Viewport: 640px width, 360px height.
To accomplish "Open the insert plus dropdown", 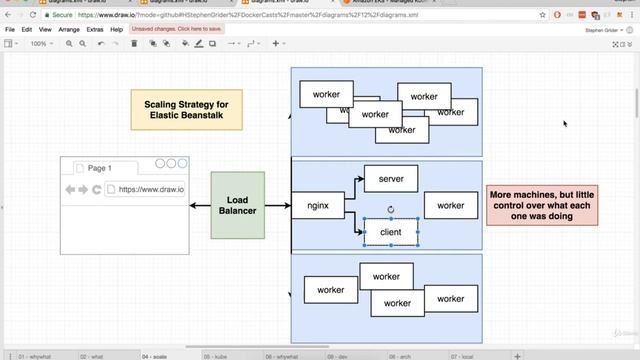I will (278, 43).
